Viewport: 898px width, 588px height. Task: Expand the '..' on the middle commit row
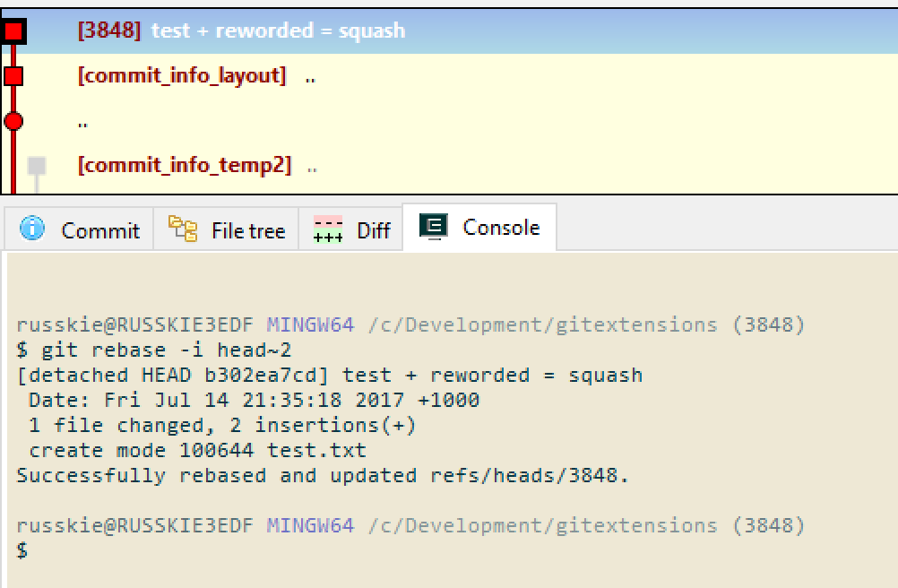coord(81,122)
